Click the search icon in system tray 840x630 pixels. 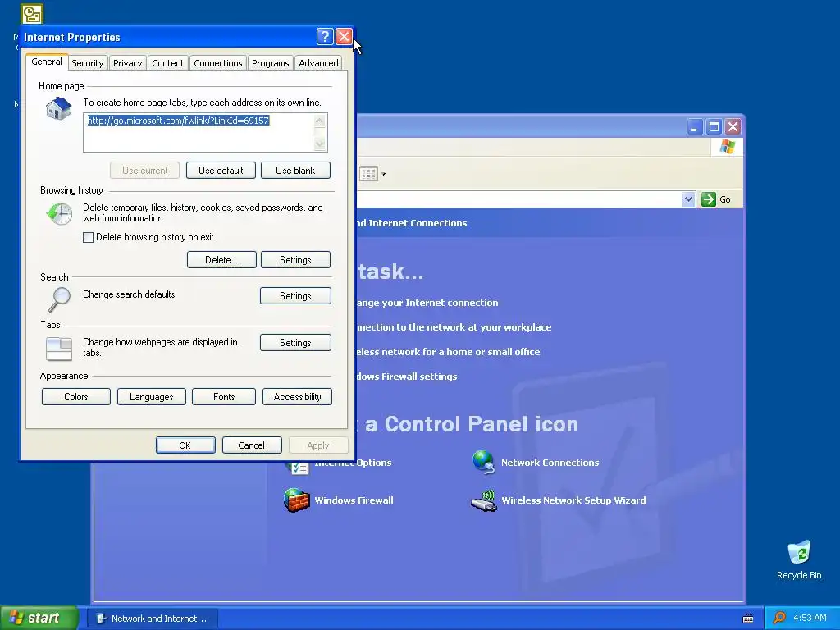click(779, 618)
